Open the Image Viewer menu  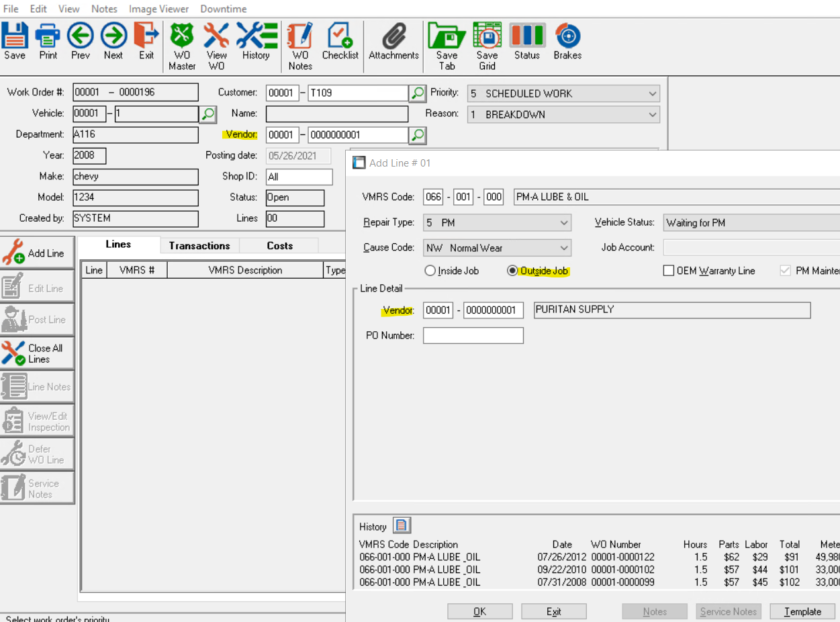coord(158,9)
